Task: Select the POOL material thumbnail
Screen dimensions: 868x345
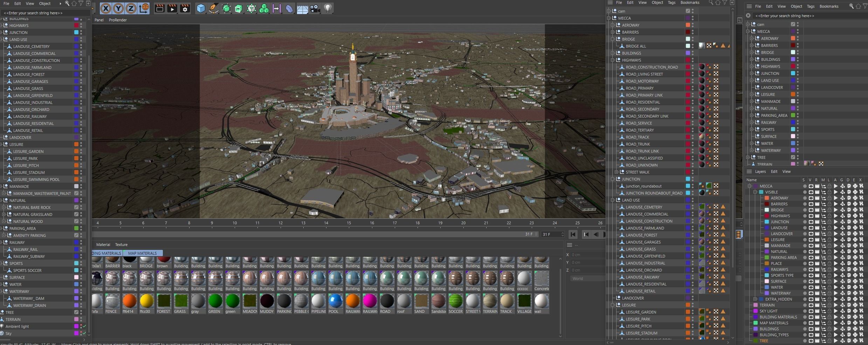Action: [336, 303]
